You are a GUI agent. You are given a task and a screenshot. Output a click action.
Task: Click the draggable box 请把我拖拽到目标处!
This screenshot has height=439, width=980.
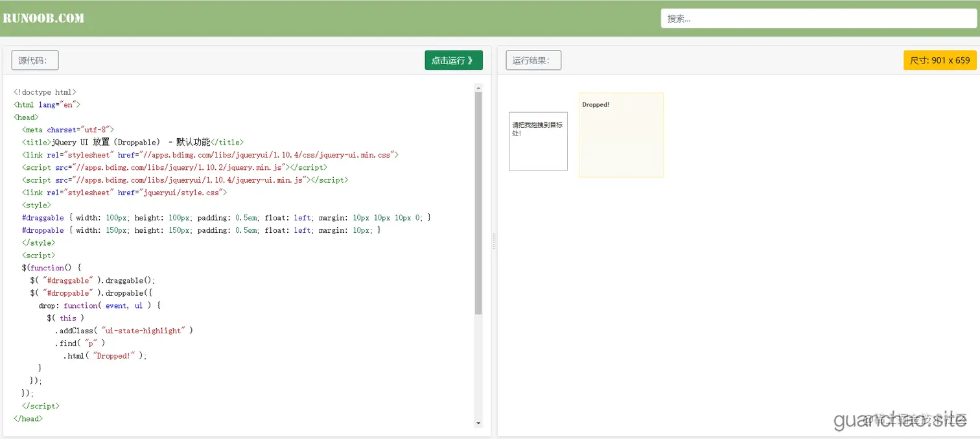point(538,141)
